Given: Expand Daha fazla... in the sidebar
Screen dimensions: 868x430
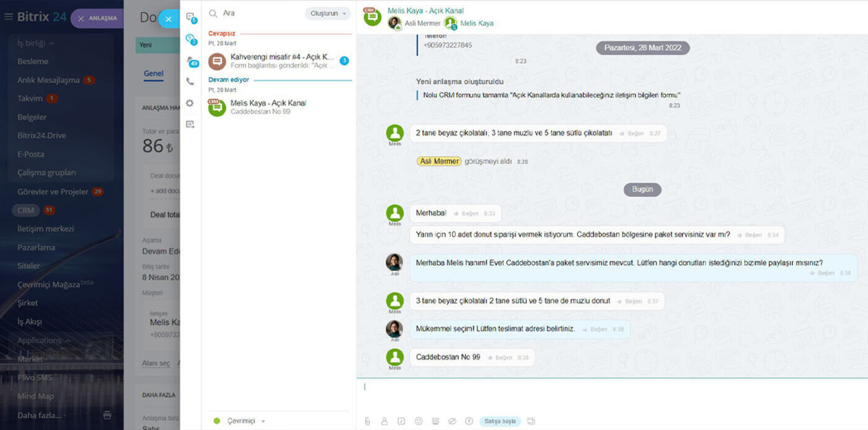Looking at the screenshot, I should [42, 415].
